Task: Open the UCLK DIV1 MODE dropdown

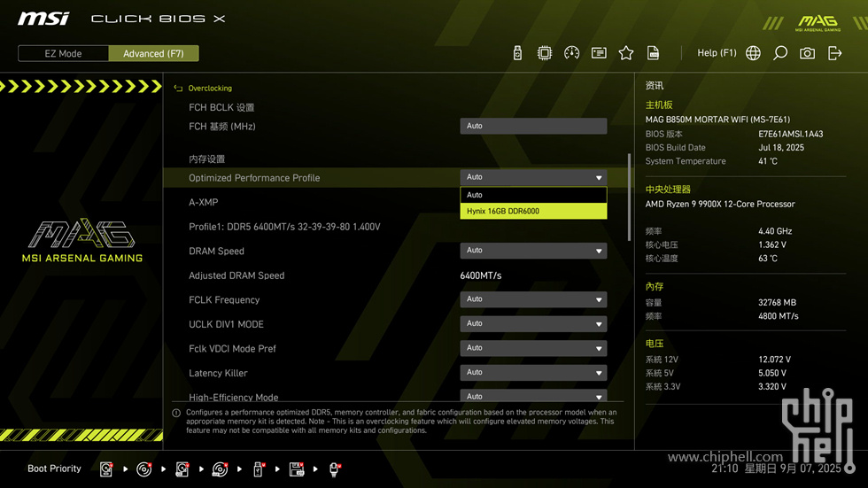Action: (x=533, y=323)
